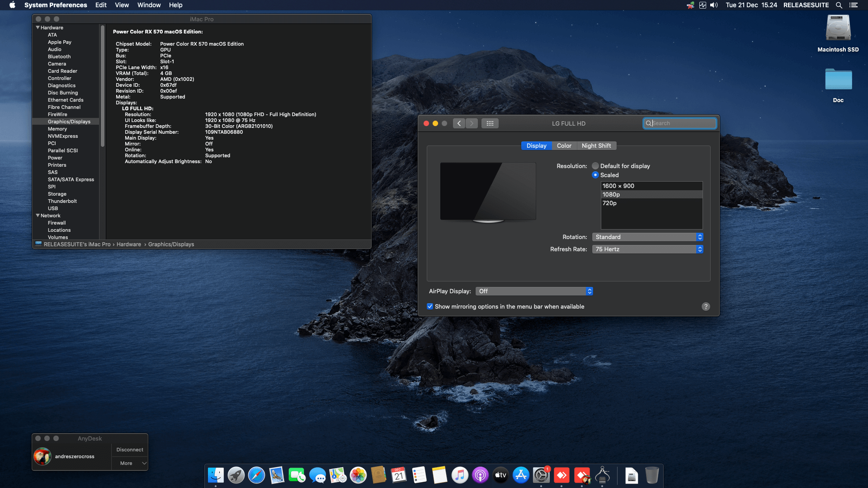The height and width of the screenshot is (488, 868).
Task: Click the Search field in preferences
Action: [x=679, y=123]
